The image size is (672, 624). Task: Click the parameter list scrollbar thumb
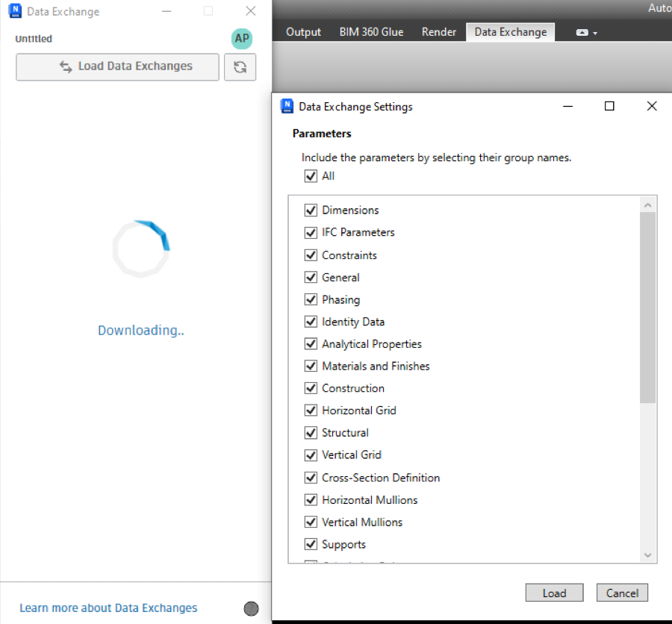(x=647, y=308)
